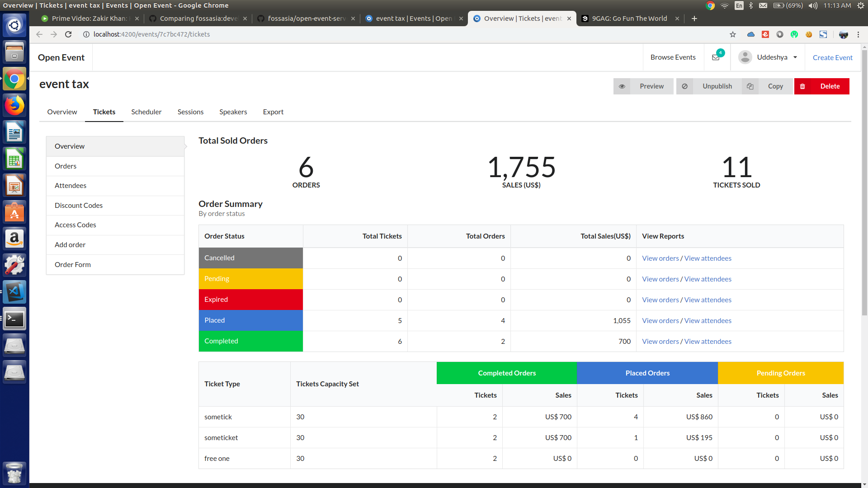Screen dimensions: 868x488
Task: Switch to the Speakers tab
Action: [233, 112]
